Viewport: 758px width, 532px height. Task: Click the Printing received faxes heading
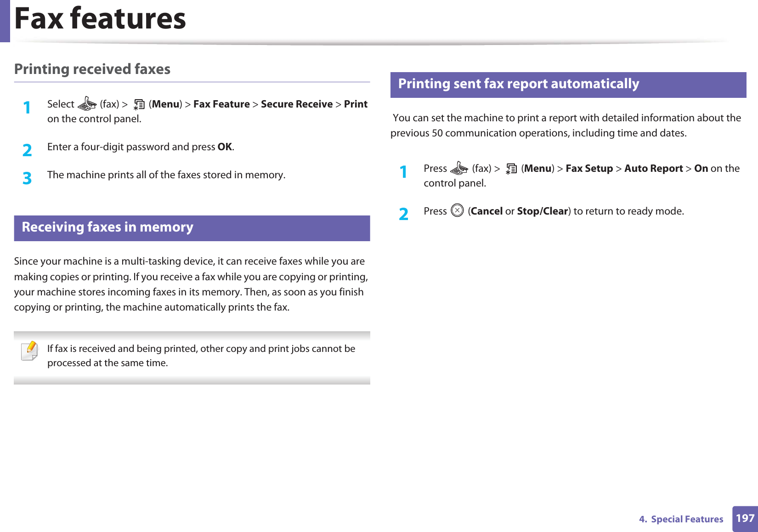click(92, 69)
